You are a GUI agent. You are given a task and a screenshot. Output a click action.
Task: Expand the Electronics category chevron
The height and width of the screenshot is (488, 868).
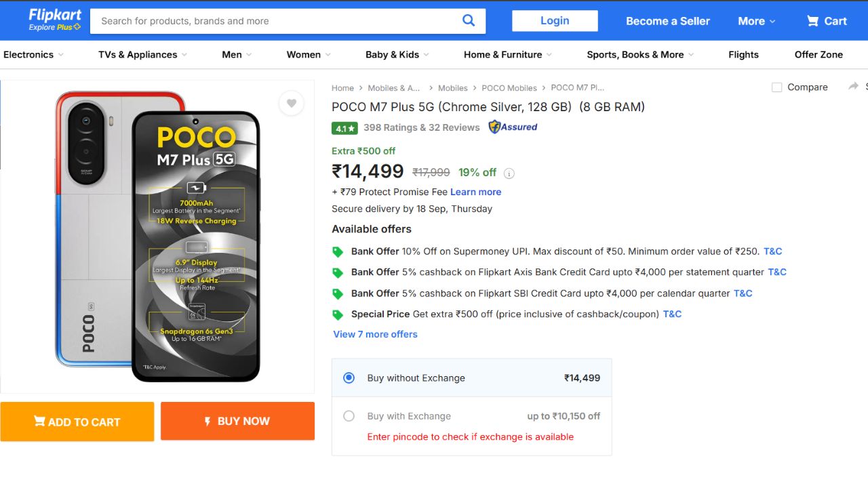(x=61, y=55)
